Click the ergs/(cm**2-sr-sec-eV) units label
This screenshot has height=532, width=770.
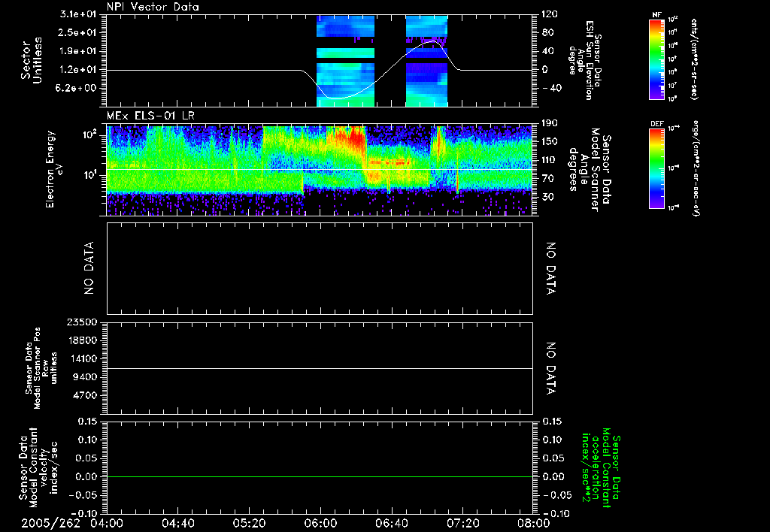tap(696, 168)
